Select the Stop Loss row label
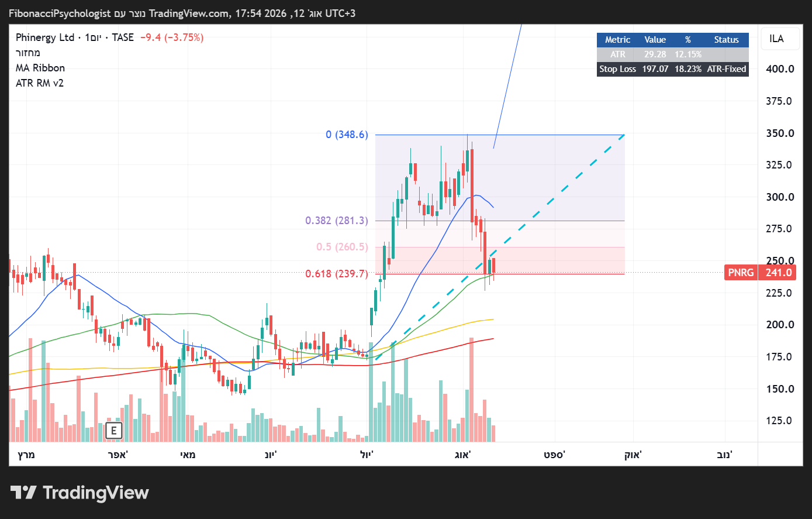Image resolution: width=812 pixels, height=519 pixels. [618, 69]
